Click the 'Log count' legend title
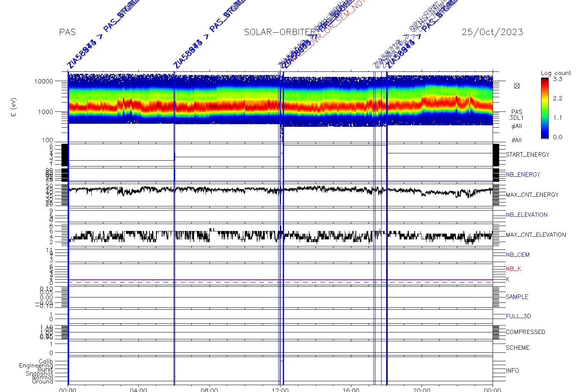The width and height of the screenshot is (581, 392). (x=556, y=73)
